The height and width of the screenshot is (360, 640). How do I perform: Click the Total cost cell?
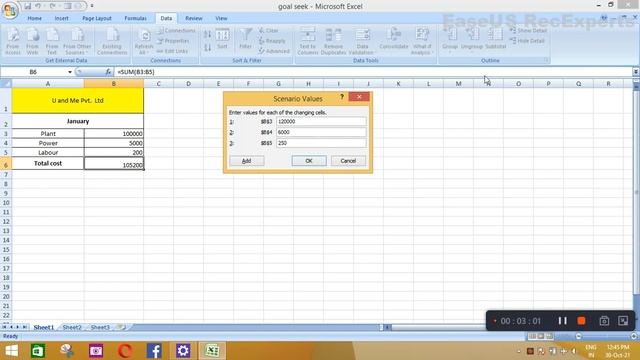48,163
